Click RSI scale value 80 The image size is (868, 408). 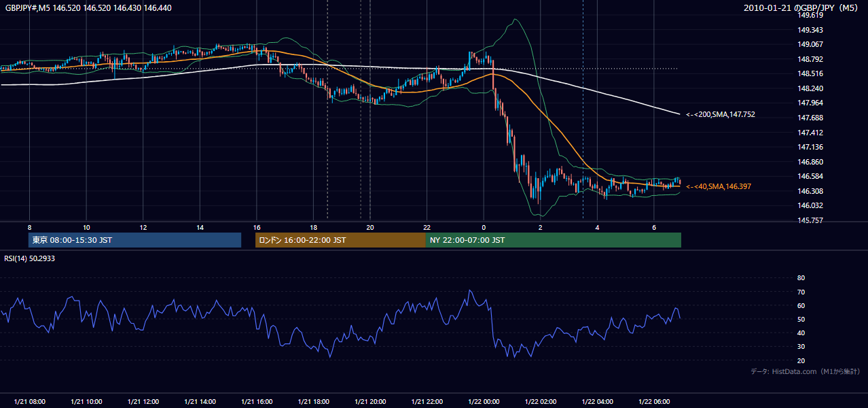pyautogui.click(x=801, y=278)
